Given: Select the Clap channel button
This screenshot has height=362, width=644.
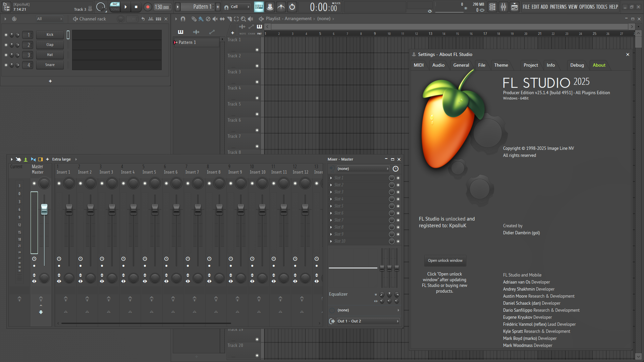Looking at the screenshot, I should (x=50, y=45).
